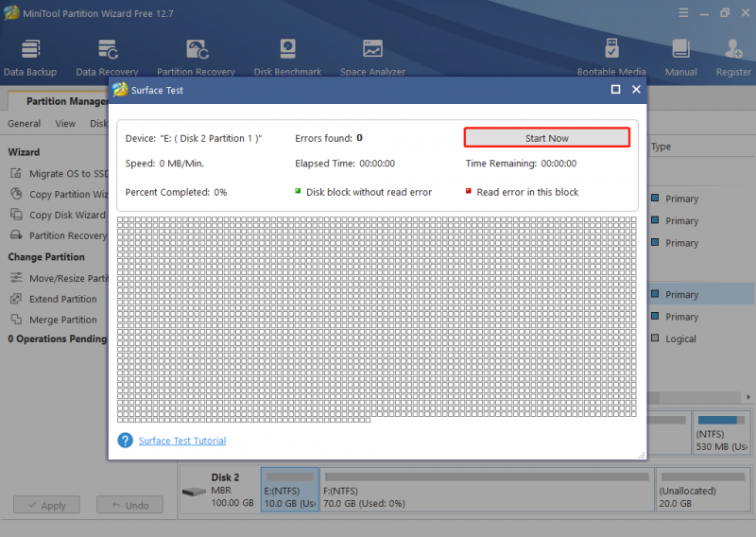Click Start Now to begin test
This screenshot has height=537, width=756.
(547, 138)
